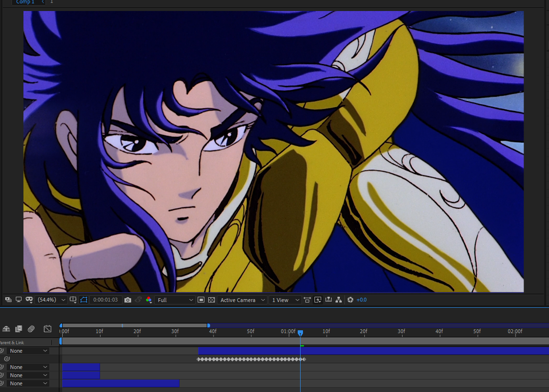
Task: Open the Resolution dropdown set to Full
Action: coord(175,300)
